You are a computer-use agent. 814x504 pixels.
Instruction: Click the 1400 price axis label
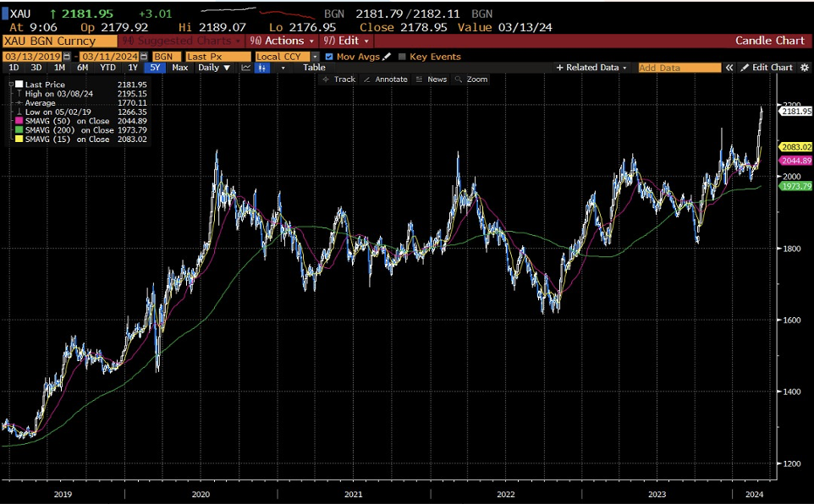coord(792,392)
